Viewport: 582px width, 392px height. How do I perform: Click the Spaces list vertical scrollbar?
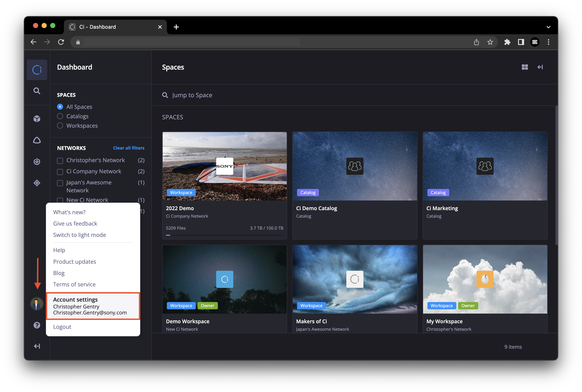pos(556,175)
